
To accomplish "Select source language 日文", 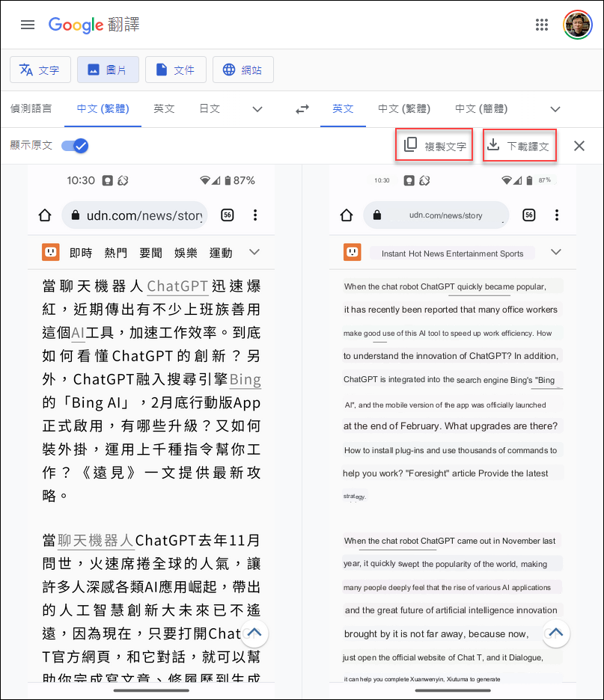I will (210, 108).
